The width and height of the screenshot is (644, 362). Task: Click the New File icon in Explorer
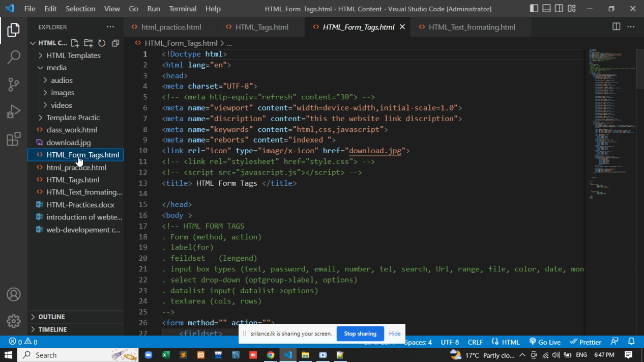tap(75, 43)
